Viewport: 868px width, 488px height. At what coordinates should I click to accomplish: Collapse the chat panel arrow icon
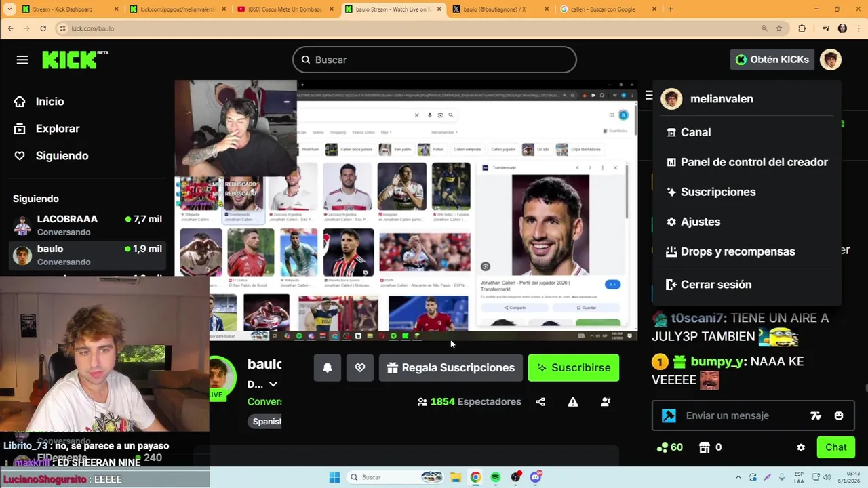[649, 96]
